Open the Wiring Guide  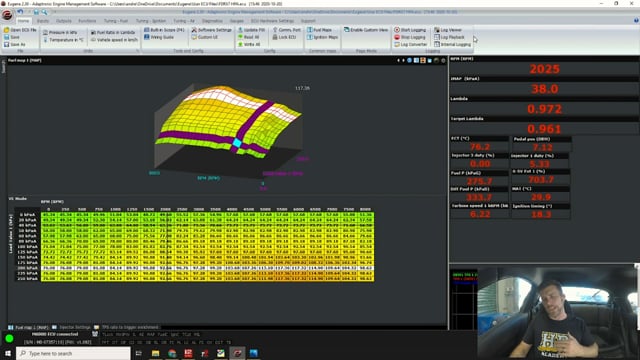pos(159,37)
